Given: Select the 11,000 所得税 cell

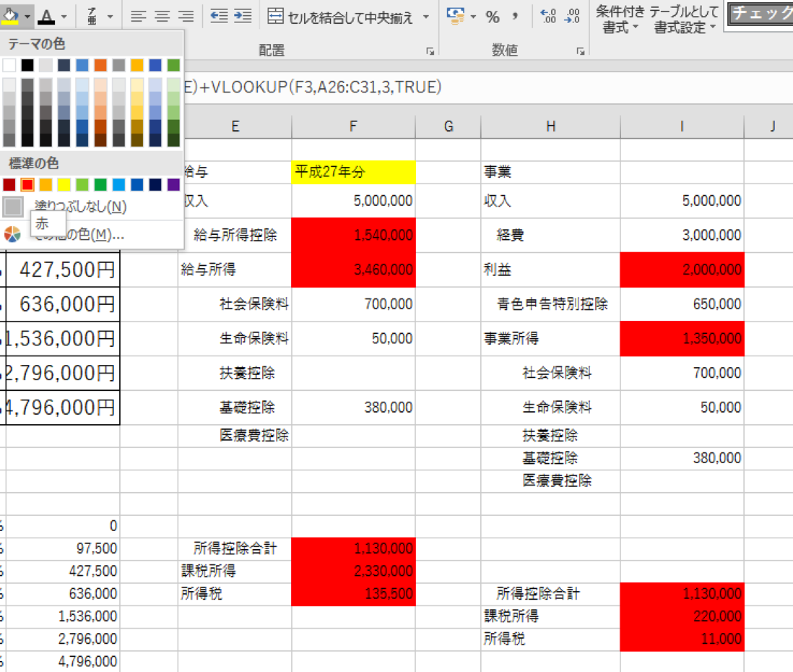Looking at the screenshot, I should [682, 639].
